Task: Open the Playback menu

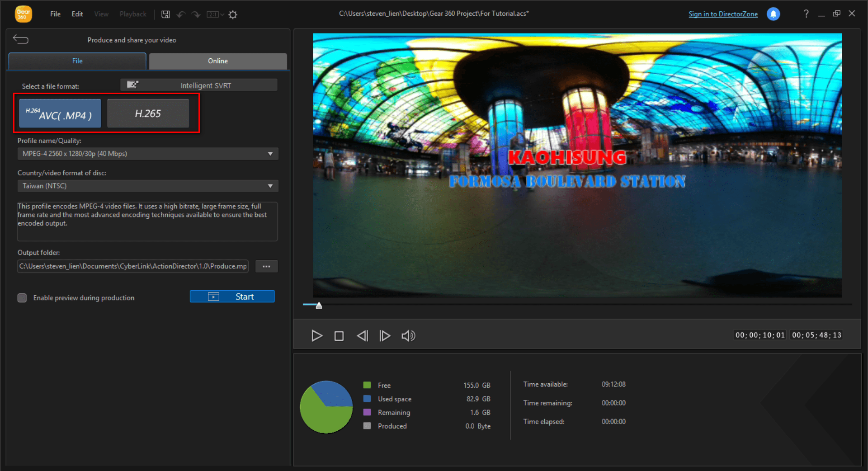Action: coord(133,14)
